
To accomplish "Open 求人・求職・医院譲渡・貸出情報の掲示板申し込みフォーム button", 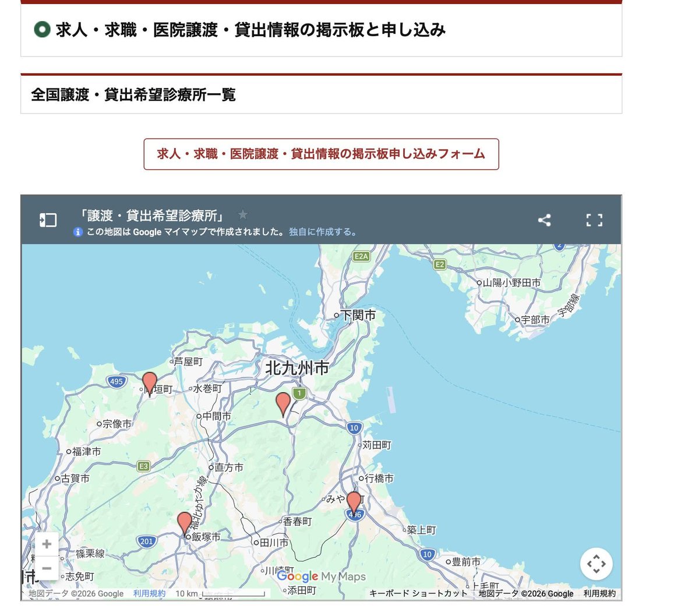I will click(321, 154).
